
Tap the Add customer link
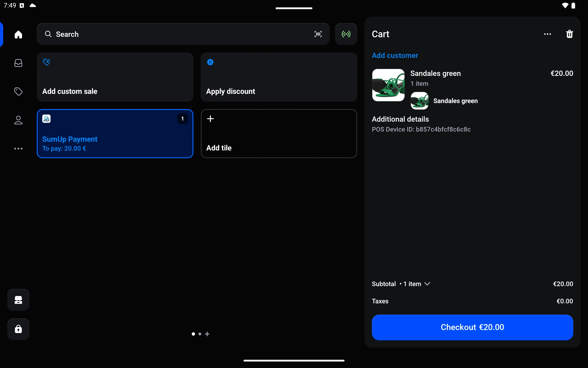pyautogui.click(x=395, y=55)
